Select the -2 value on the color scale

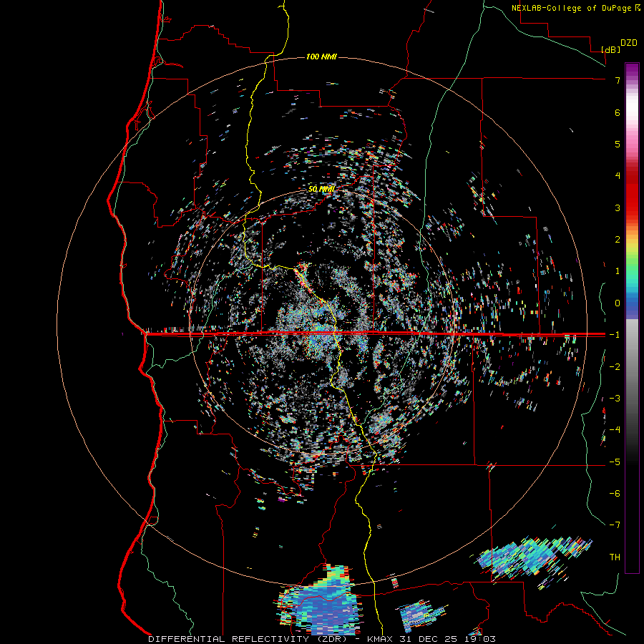(615, 367)
